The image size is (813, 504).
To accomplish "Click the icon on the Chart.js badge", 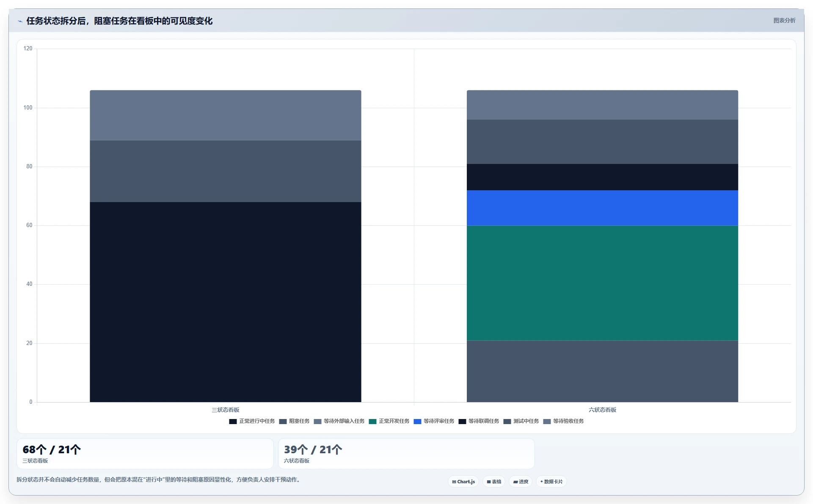I will tap(454, 482).
